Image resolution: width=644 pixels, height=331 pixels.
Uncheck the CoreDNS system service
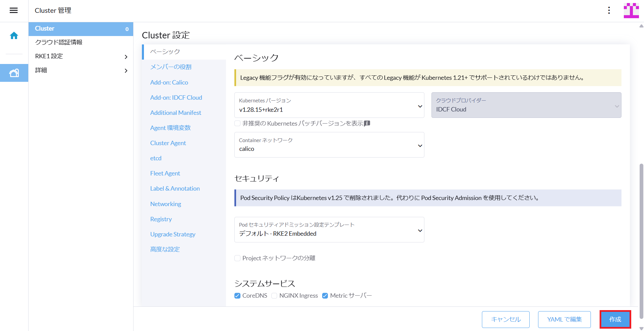coord(237,296)
